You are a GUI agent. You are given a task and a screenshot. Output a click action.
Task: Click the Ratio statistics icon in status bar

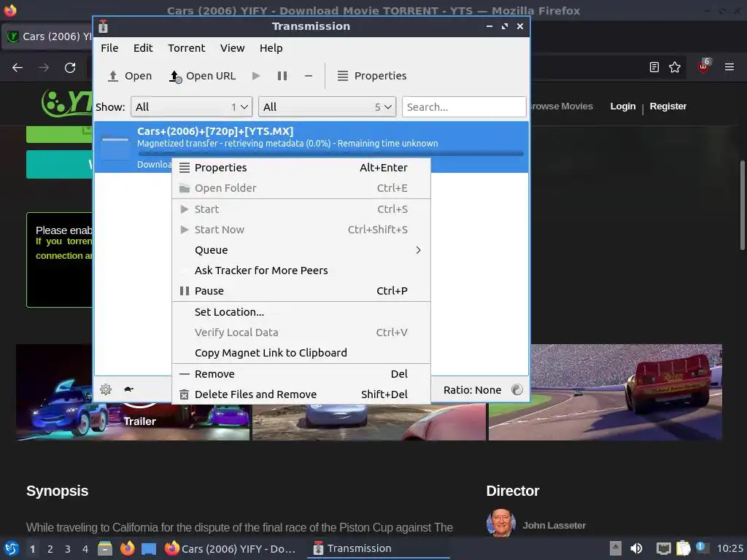pyautogui.click(x=517, y=390)
